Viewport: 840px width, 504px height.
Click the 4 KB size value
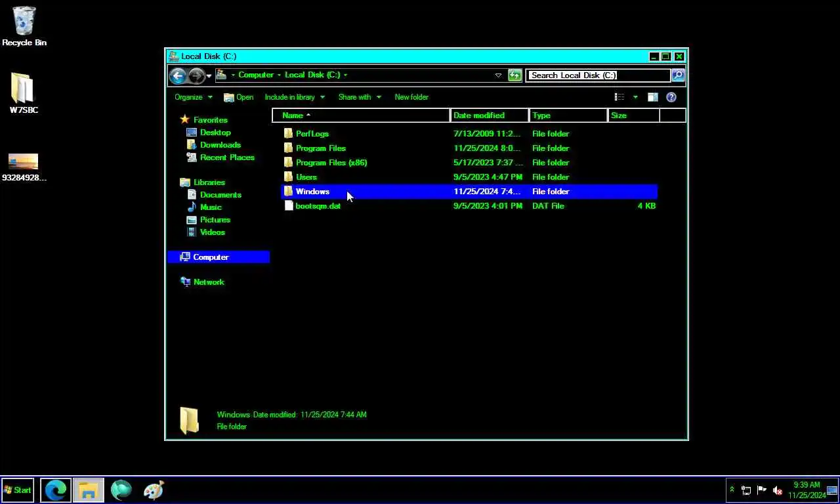coord(646,206)
